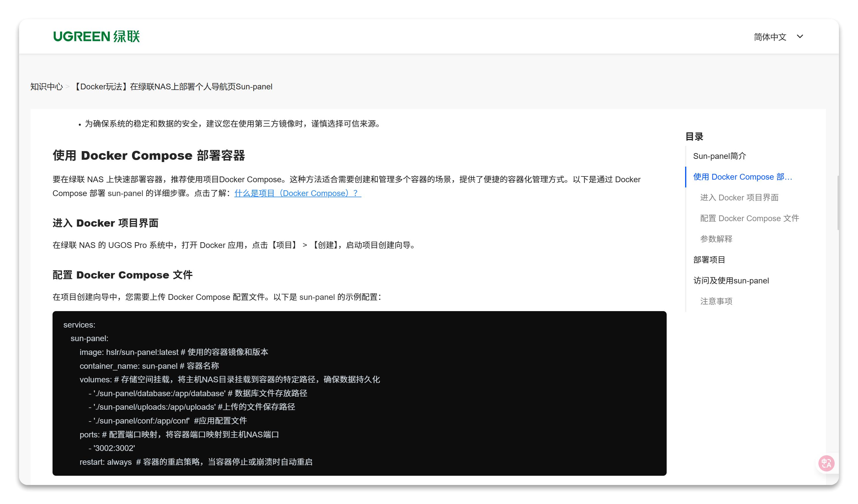The width and height of the screenshot is (858, 504).
Task: Click the 在项目创建向导中 upload sentence
Action: [217, 297]
